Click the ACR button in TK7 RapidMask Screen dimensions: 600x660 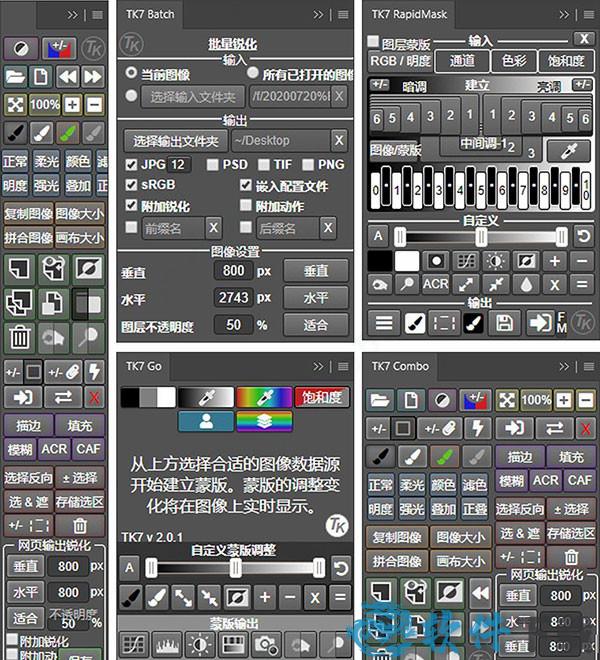pos(435,285)
